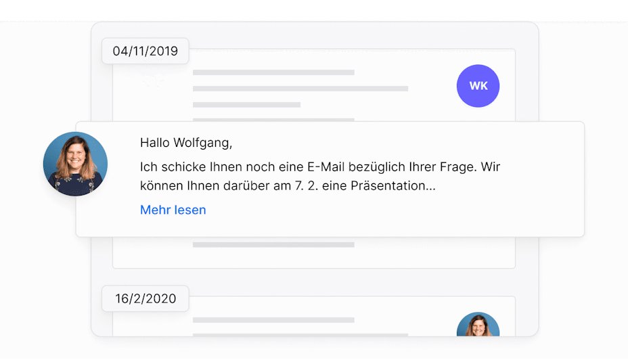
Task: Click the 7. 2. date mentioned in the message
Action: coord(307,185)
